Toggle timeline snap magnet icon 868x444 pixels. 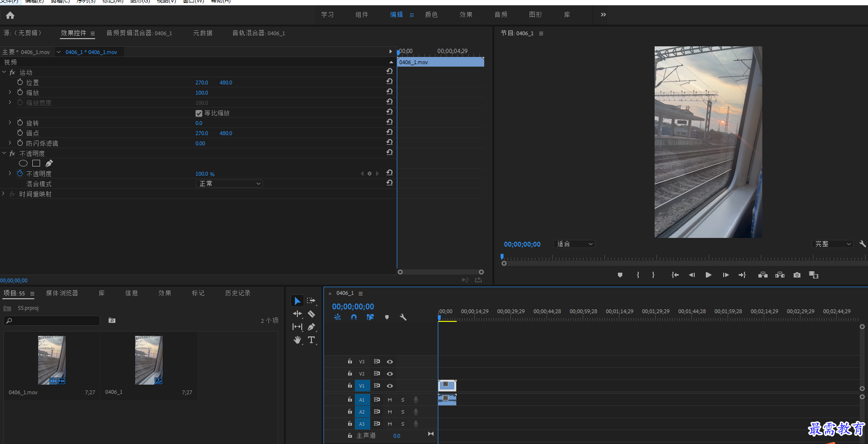coord(354,317)
